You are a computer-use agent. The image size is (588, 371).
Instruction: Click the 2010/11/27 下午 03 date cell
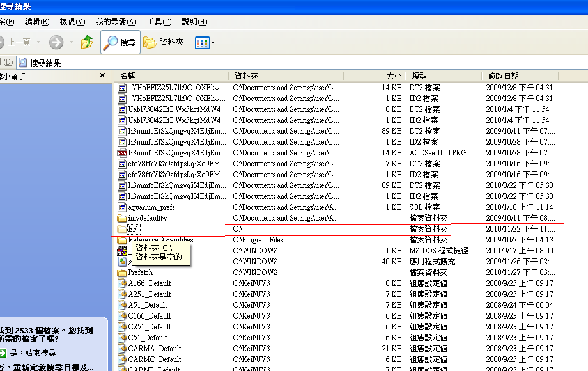coord(520,272)
